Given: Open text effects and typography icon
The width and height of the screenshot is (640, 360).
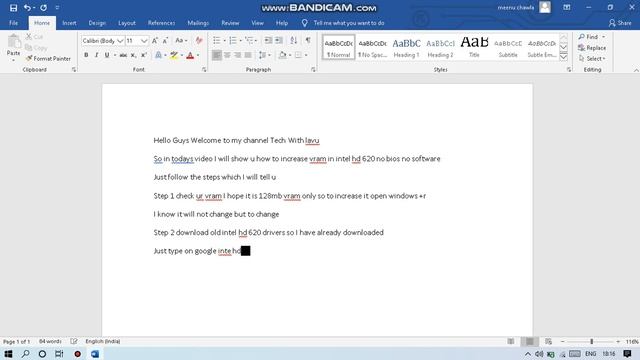Looking at the screenshot, I should coord(158,55).
